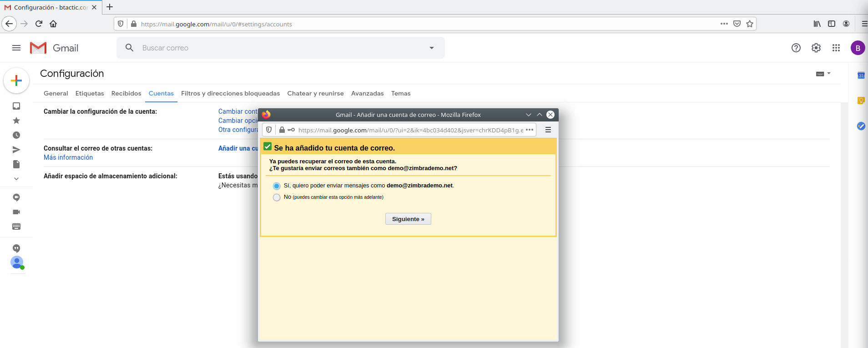The height and width of the screenshot is (348, 868).
Task: Click the browser Back button
Action: point(9,24)
